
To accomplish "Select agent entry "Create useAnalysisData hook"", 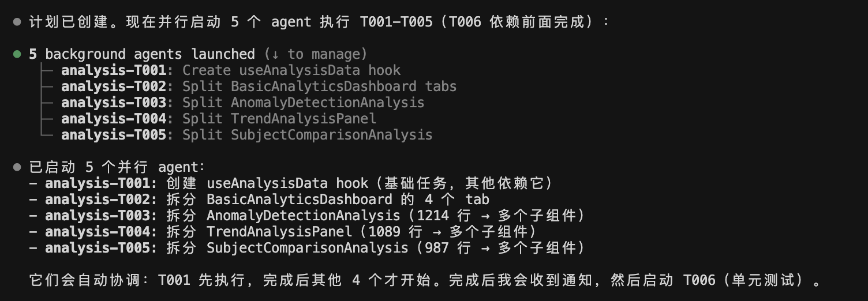I will tap(231, 70).
